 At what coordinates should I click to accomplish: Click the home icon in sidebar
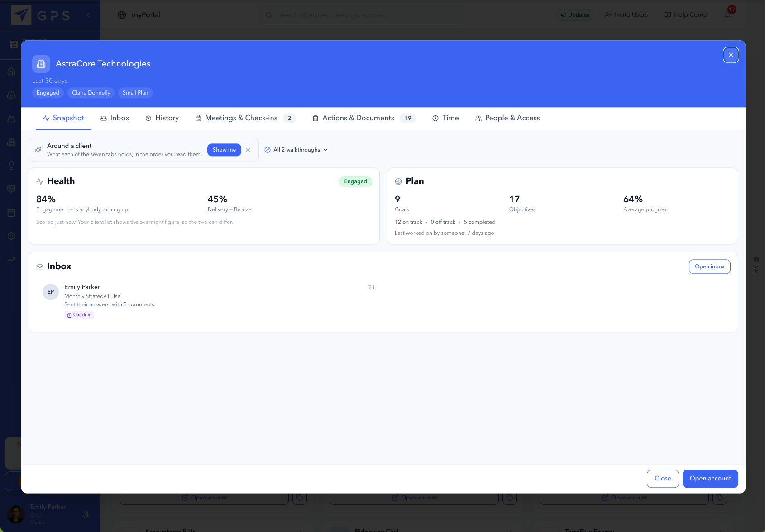coord(11,71)
